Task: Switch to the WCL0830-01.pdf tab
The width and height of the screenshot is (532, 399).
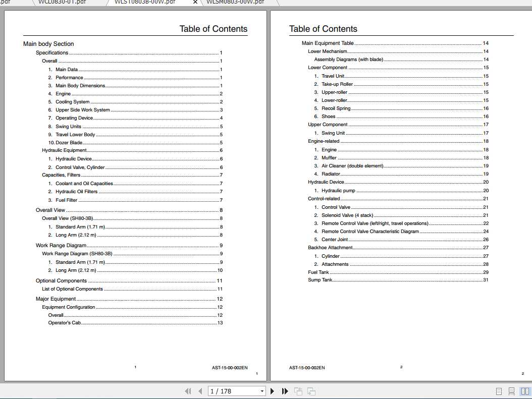Action: tap(62, 2)
